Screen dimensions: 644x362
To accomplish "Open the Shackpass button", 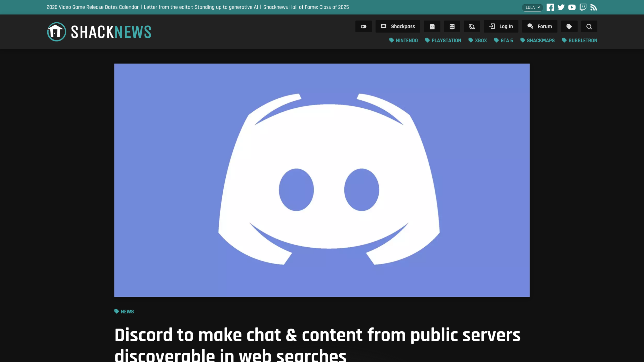I will point(398,26).
